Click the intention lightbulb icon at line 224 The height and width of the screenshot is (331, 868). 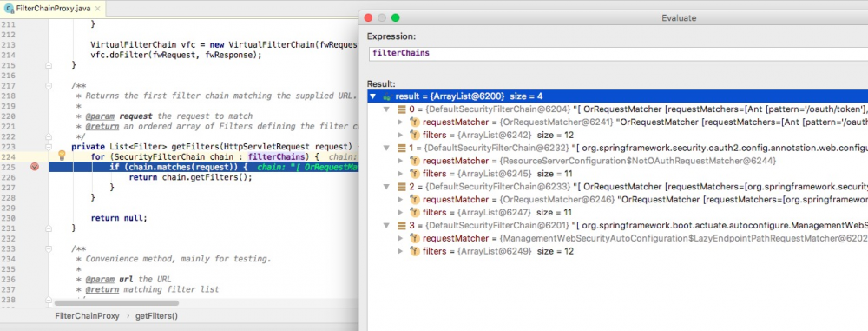tap(62, 156)
